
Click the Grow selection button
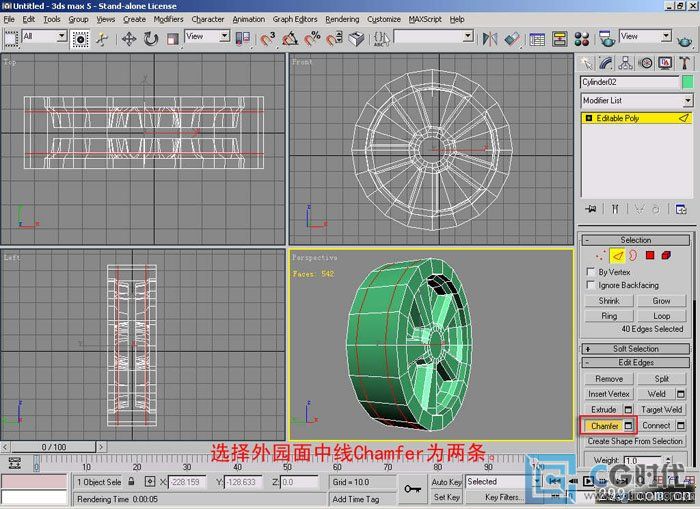[x=661, y=301]
